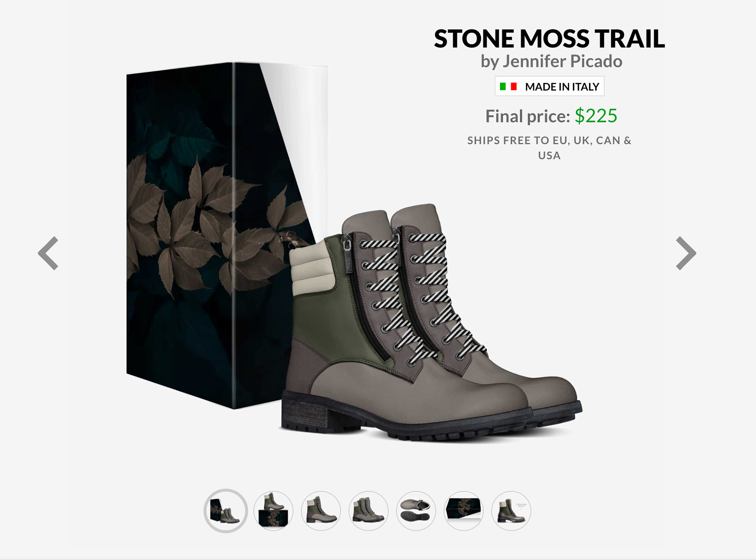Click the Italian flag icon
This screenshot has width=756, height=560.
point(508,86)
